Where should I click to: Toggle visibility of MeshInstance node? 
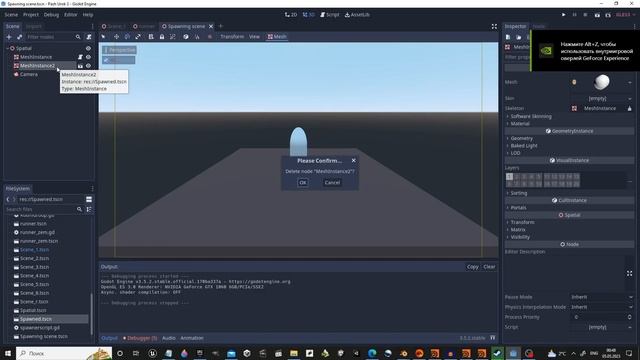(x=88, y=57)
